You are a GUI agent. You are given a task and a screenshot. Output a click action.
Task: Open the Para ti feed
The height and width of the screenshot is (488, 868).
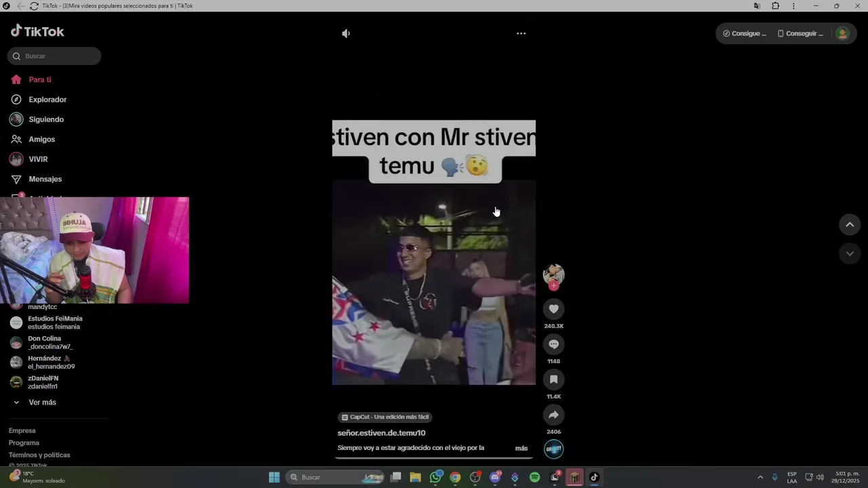tap(39, 79)
